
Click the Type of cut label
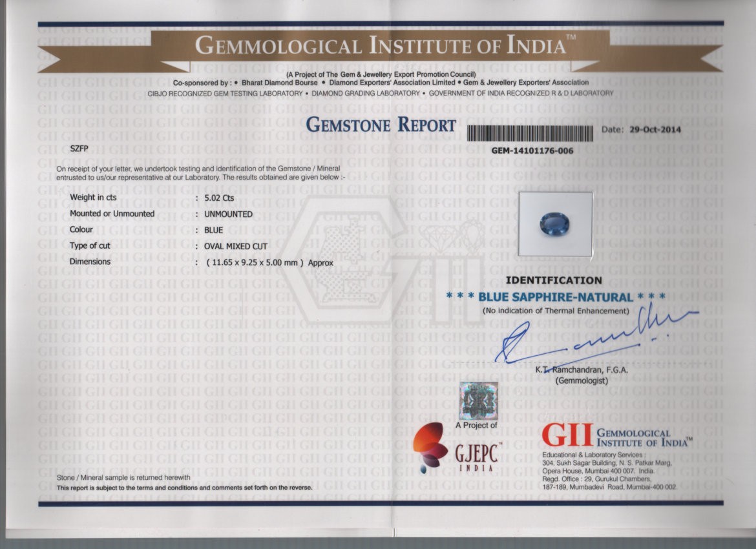tap(90, 246)
